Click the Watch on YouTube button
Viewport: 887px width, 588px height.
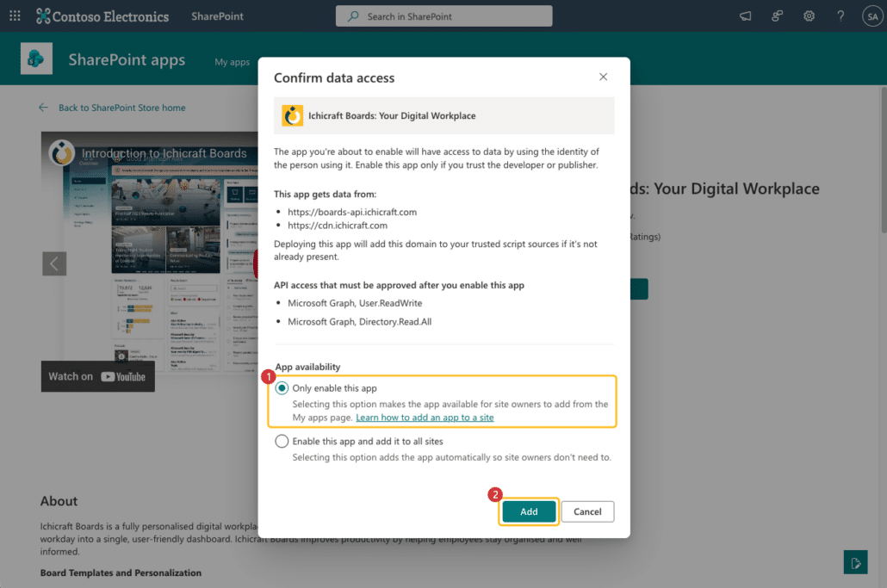tap(97, 376)
